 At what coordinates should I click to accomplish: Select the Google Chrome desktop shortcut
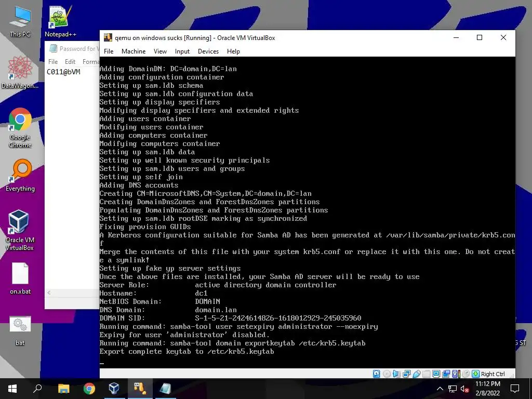pyautogui.click(x=20, y=128)
